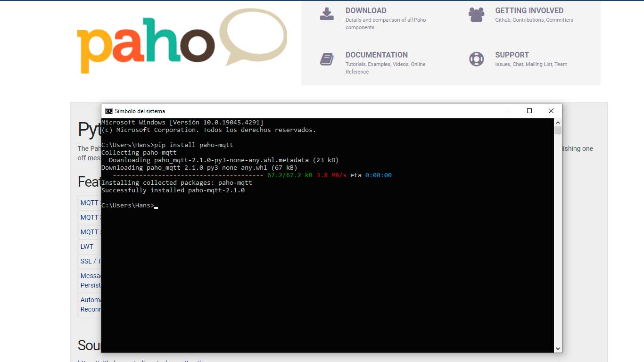Screen dimensions: 644x362
Task: Click 'Tutorials, Examples, Videos, Online Reference' text
Action: pos(386,68)
